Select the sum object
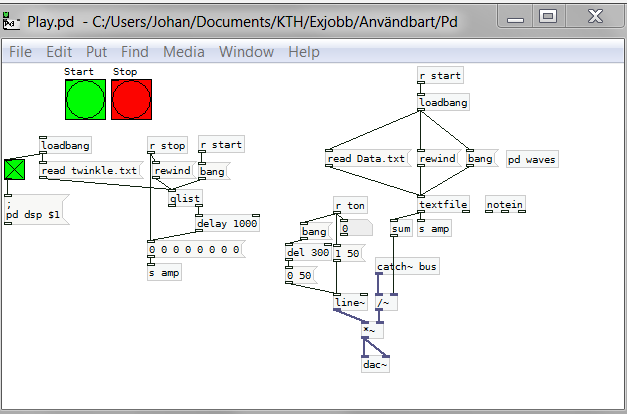627x414 pixels. 401,228
